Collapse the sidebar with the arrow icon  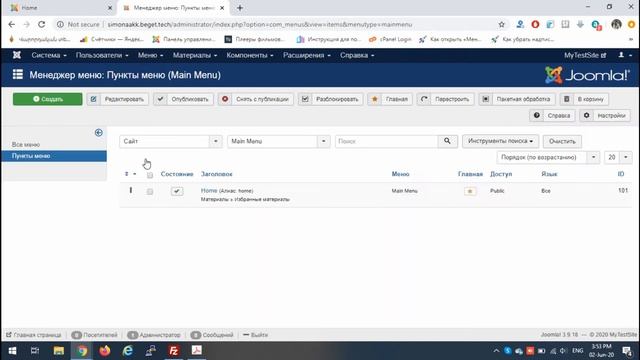coord(98,133)
